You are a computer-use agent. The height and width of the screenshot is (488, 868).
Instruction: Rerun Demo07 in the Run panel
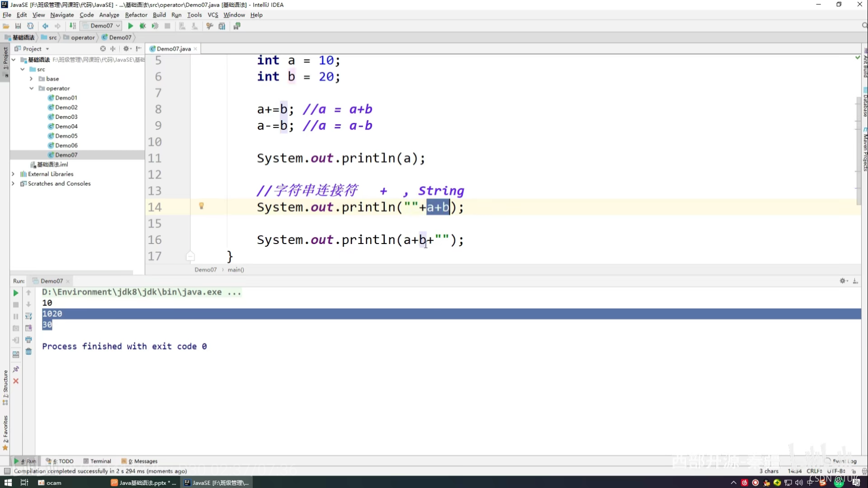tap(16, 293)
